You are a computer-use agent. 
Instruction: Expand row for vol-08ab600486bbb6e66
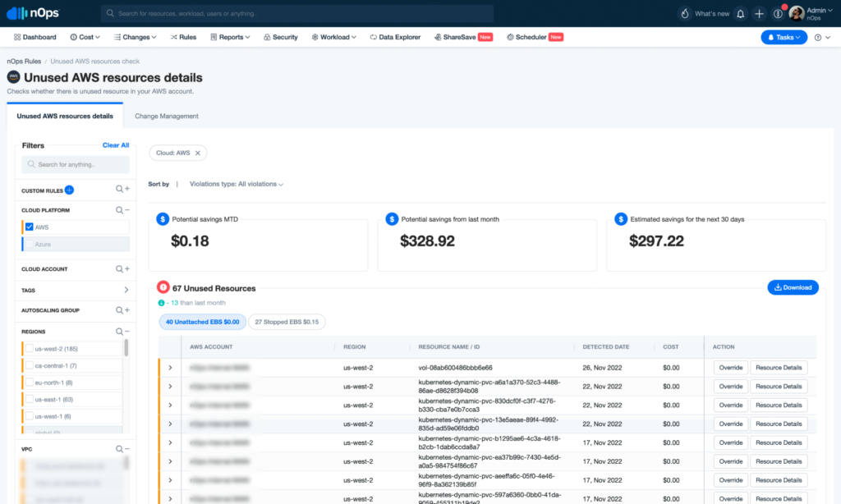point(170,368)
